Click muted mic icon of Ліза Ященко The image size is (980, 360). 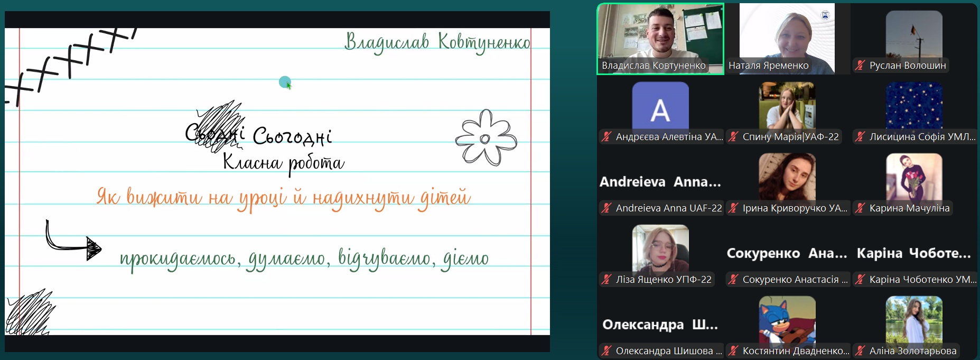tap(606, 280)
